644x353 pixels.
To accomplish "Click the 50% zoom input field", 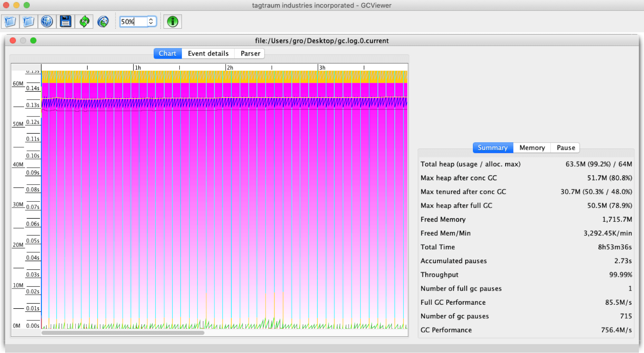I will pos(133,22).
